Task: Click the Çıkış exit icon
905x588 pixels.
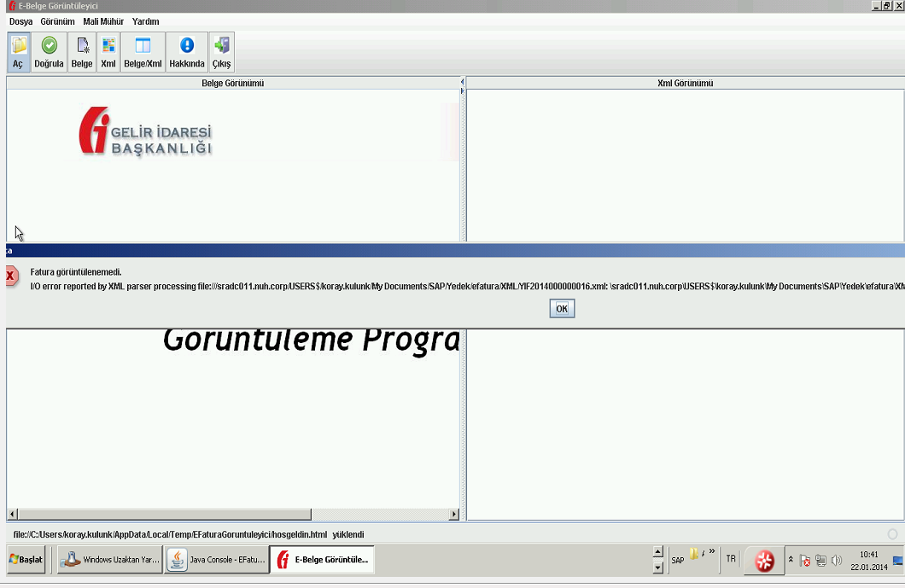Action: tap(221, 51)
